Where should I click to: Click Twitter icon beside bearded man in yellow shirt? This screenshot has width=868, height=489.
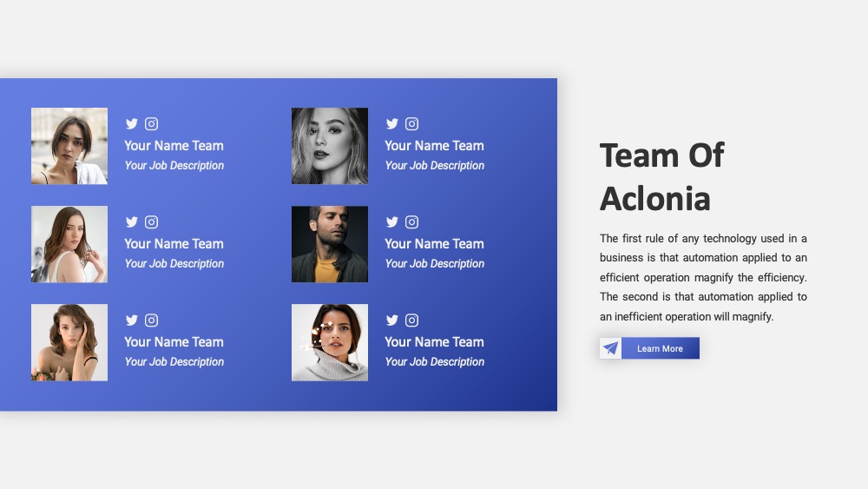(392, 222)
